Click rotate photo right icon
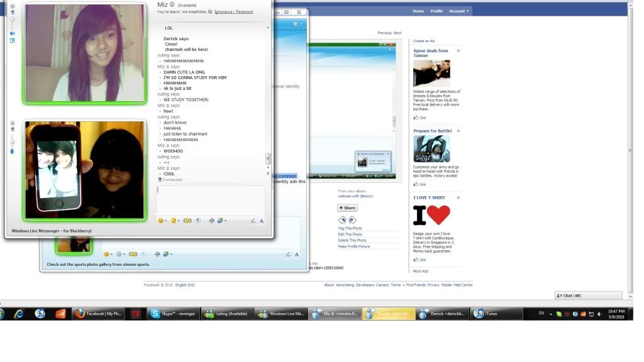Viewport: 644px width, 362px height. pos(352,220)
